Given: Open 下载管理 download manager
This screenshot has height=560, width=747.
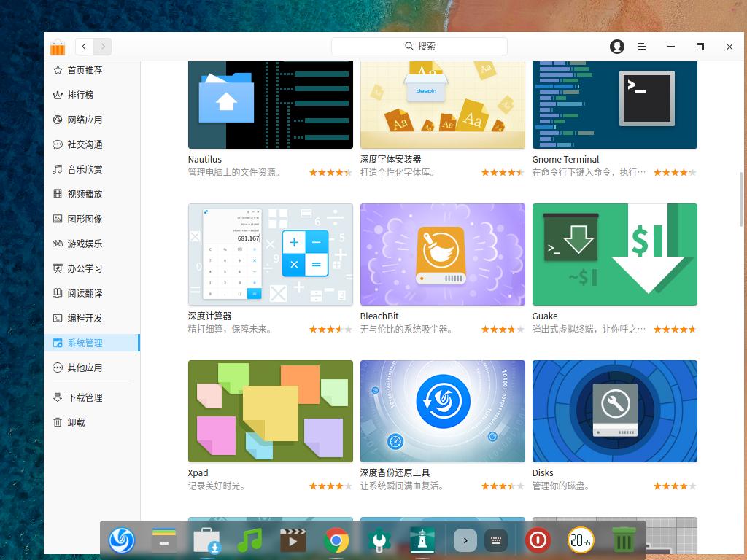Looking at the screenshot, I should [x=85, y=397].
